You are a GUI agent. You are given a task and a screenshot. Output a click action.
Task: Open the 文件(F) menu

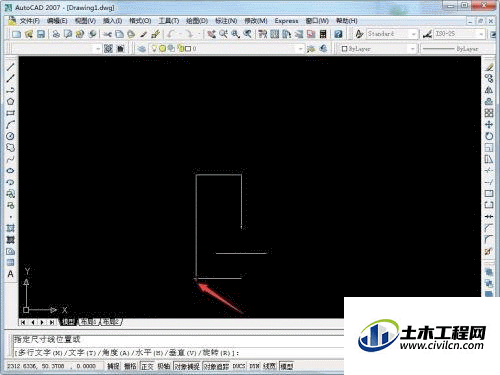30,21
